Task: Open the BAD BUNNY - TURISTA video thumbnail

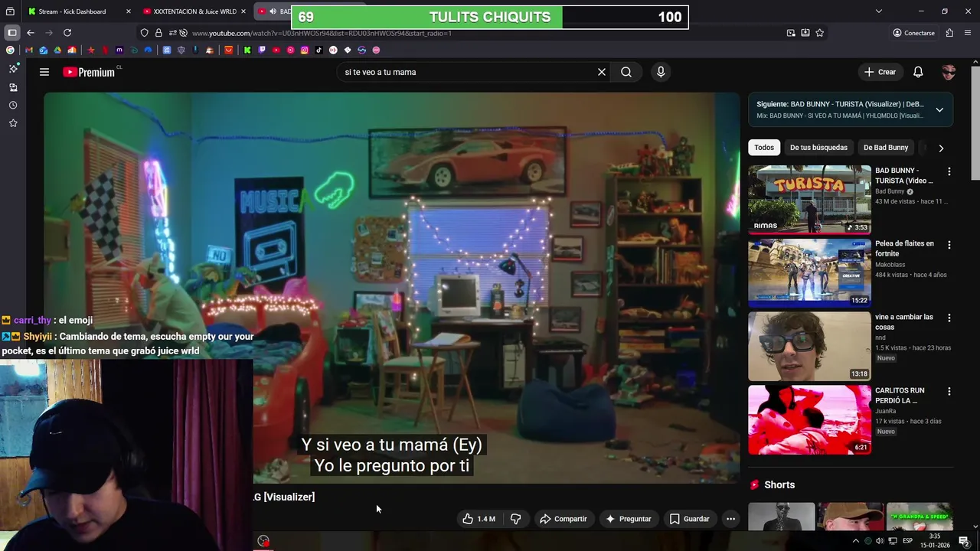Action: pos(809,199)
